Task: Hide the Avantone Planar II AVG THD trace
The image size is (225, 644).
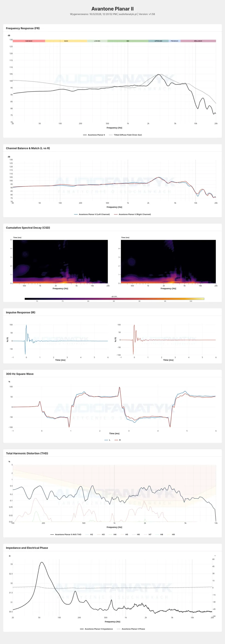Action: click(66, 534)
